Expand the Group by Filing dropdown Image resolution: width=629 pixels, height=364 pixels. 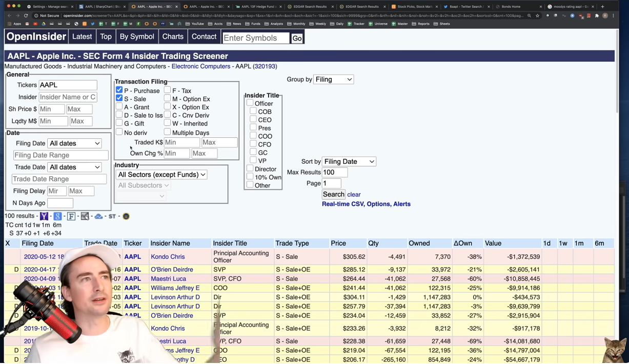point(333,79)
